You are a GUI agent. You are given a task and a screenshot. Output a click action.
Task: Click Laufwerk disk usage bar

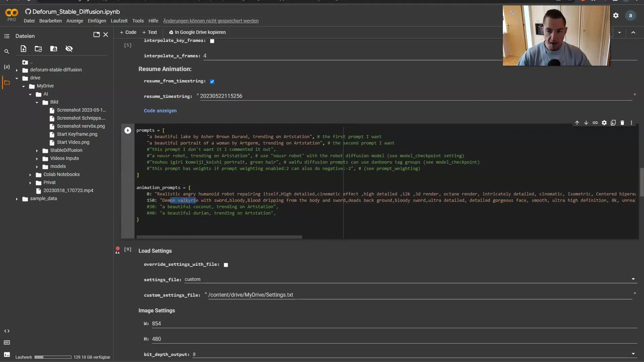tap(53, 357)
